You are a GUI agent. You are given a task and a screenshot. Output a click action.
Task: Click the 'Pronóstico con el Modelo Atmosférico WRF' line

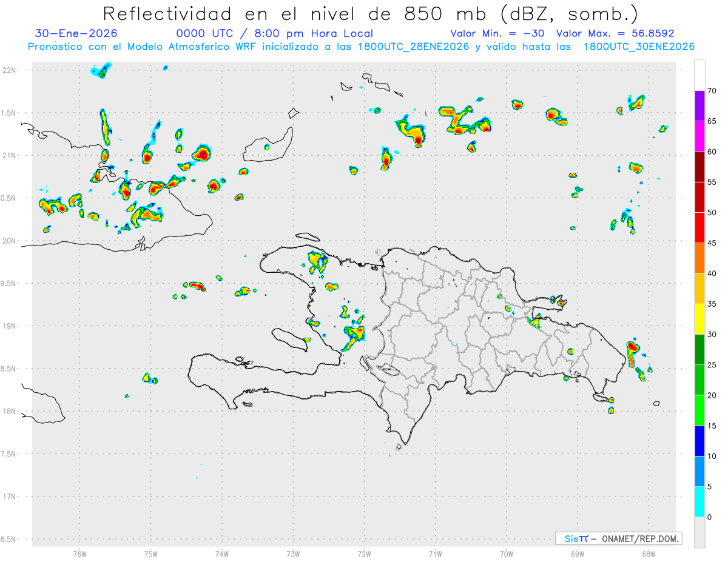361,47
